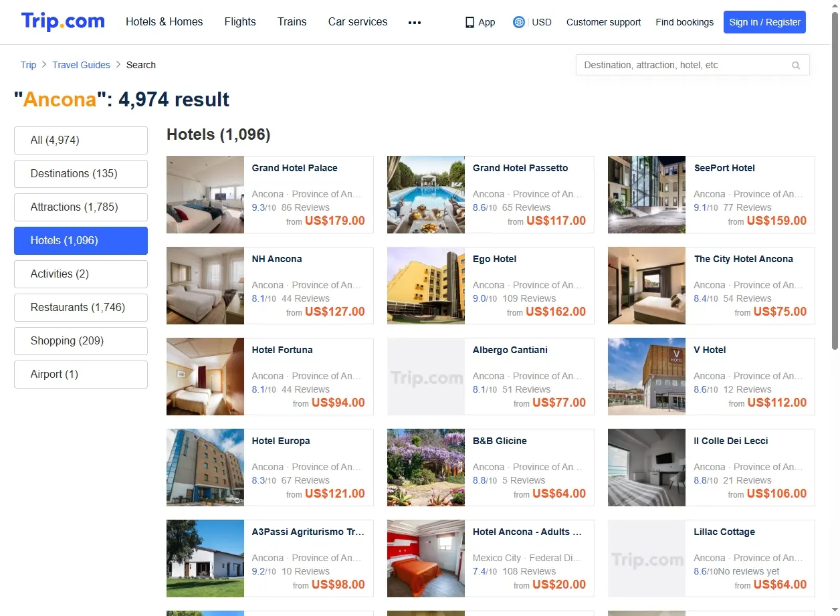The image size is (840, 616).
Task: Click Sign in / Register button
Action: click(764, 22)
